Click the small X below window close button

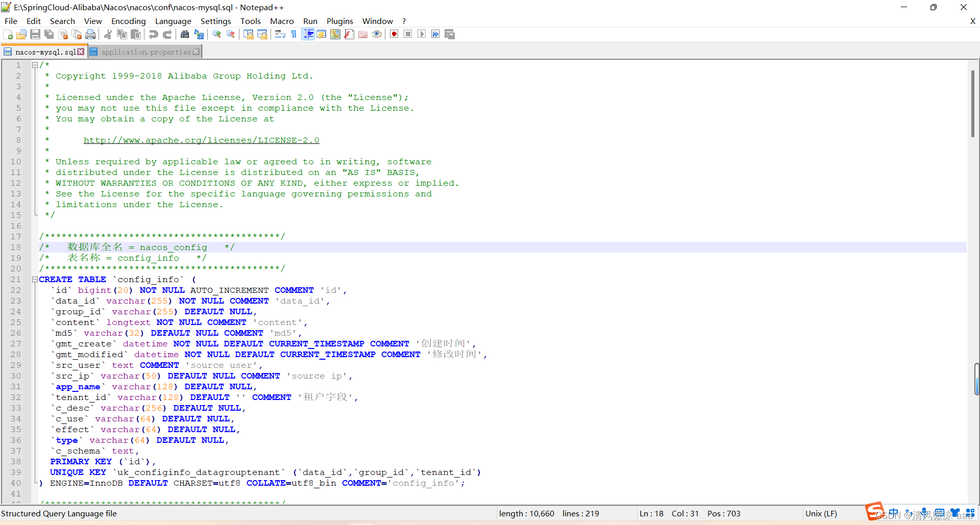coord(973,21)
